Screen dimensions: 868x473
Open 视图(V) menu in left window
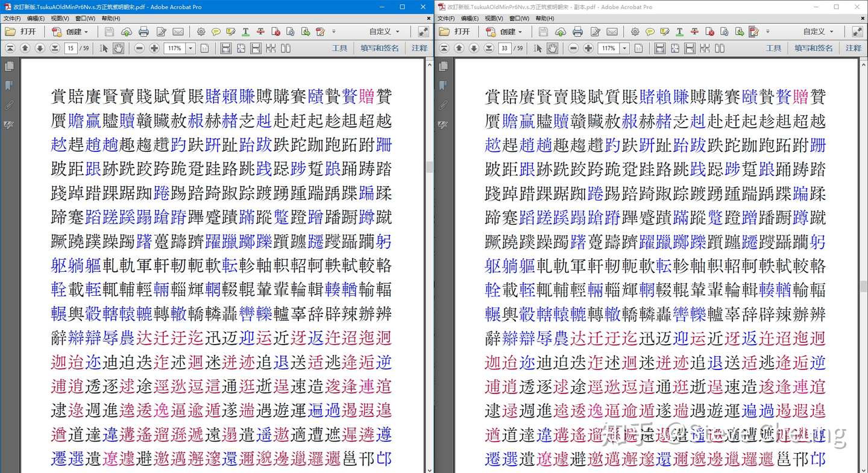click(60, 19)
